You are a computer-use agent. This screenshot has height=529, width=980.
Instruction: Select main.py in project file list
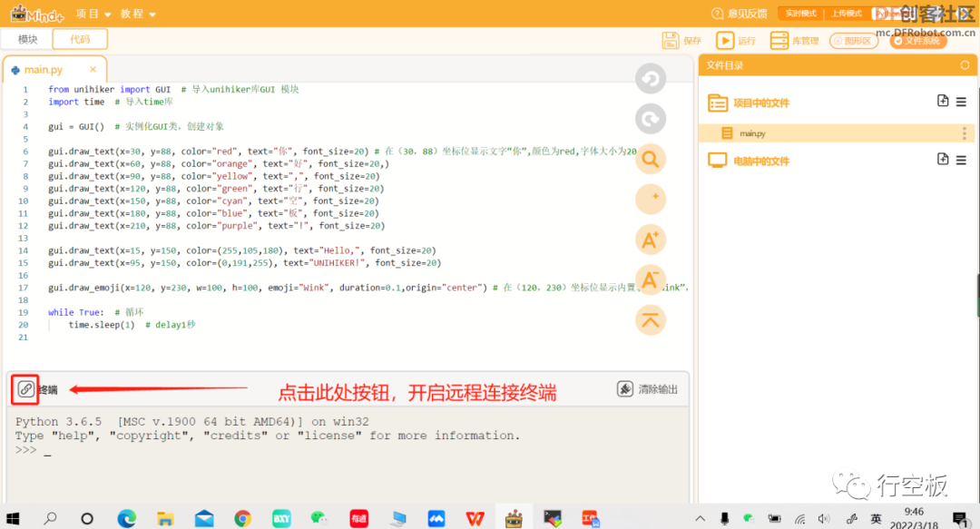pyautogui.click(x=837, y=133)
